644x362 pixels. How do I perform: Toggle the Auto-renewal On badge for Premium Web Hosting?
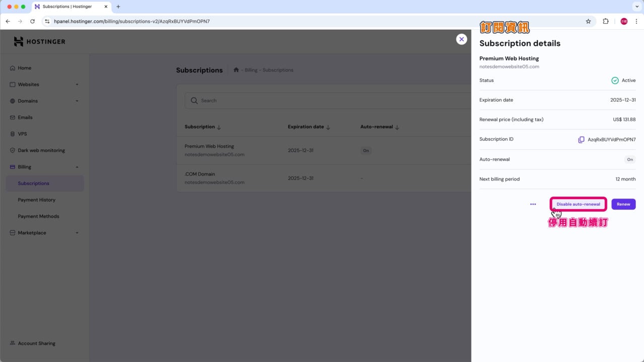pyautogui.click(x=366, y=150)
